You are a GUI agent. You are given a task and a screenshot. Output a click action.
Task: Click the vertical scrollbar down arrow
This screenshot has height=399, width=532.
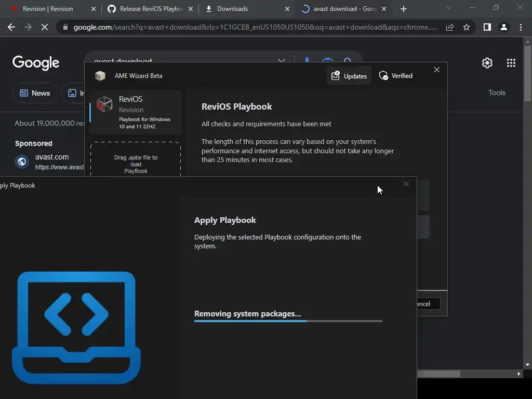527,365
